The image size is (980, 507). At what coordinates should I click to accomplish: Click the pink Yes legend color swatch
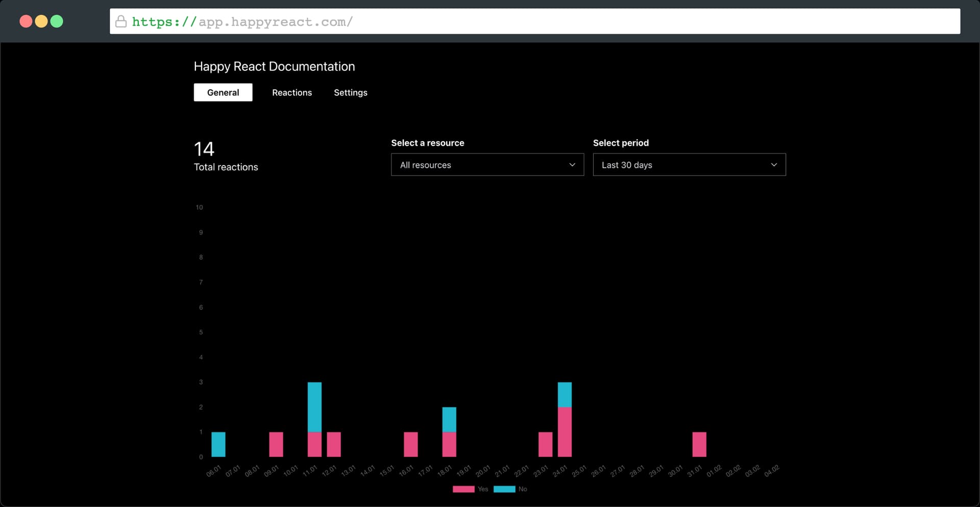pyautogui.click(x=463, y=489)
